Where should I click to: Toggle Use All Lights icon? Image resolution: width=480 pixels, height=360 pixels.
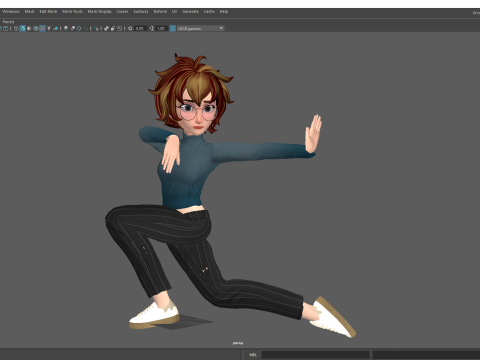(49, 28)
